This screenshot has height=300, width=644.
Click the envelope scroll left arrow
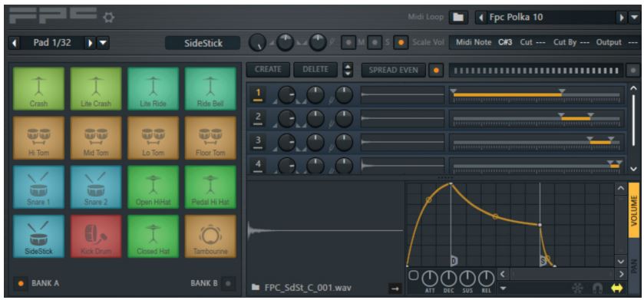[503, 274]
